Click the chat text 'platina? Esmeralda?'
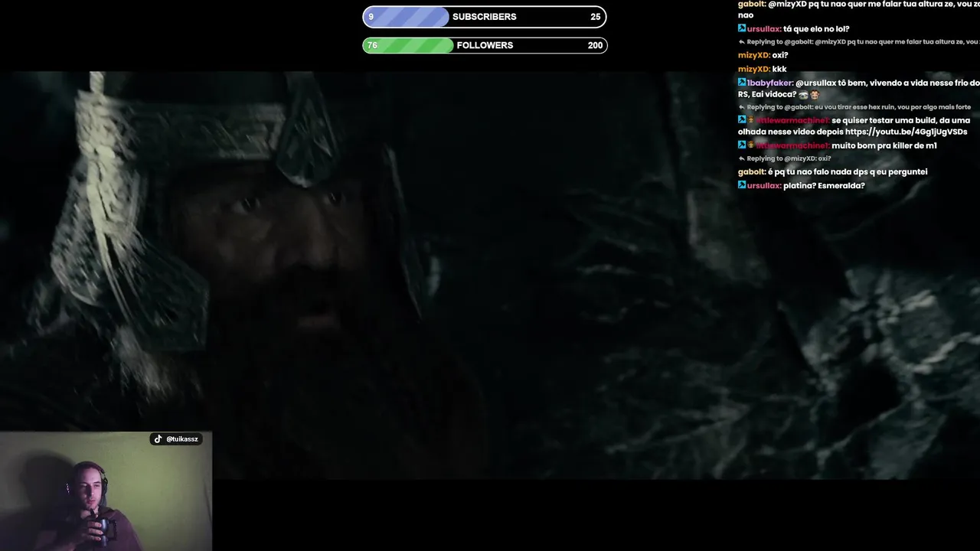980x551 pixels. (824, 185)
